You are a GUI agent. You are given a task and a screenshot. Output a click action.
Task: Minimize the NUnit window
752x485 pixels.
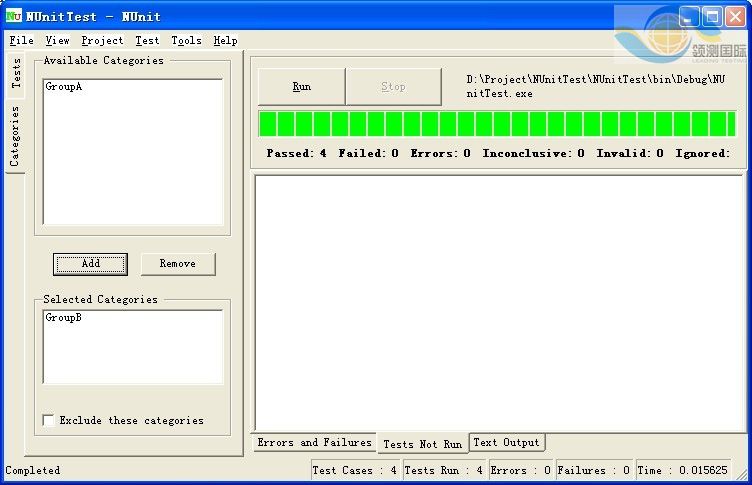pyautogui.click(x=690, y=17)
